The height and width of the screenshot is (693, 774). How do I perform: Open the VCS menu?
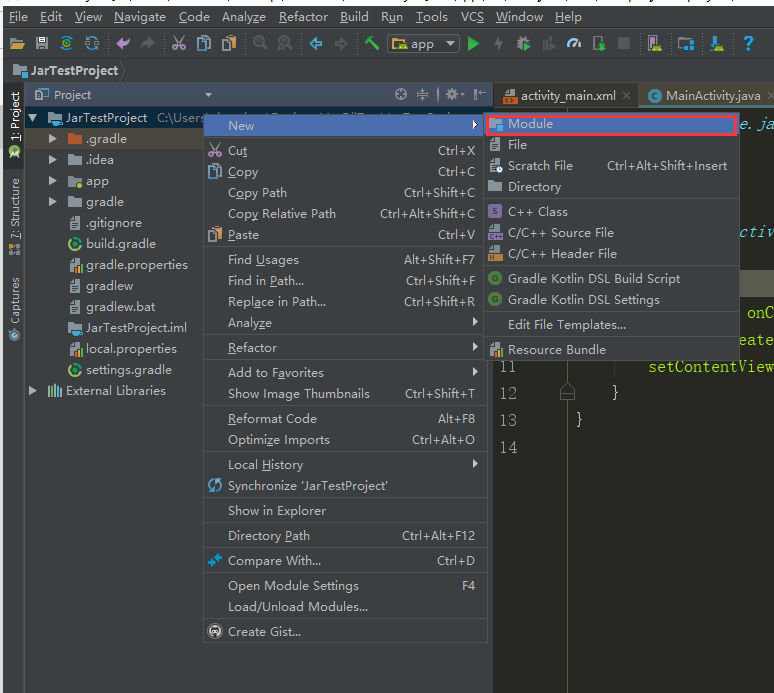(x=472, y=17)
